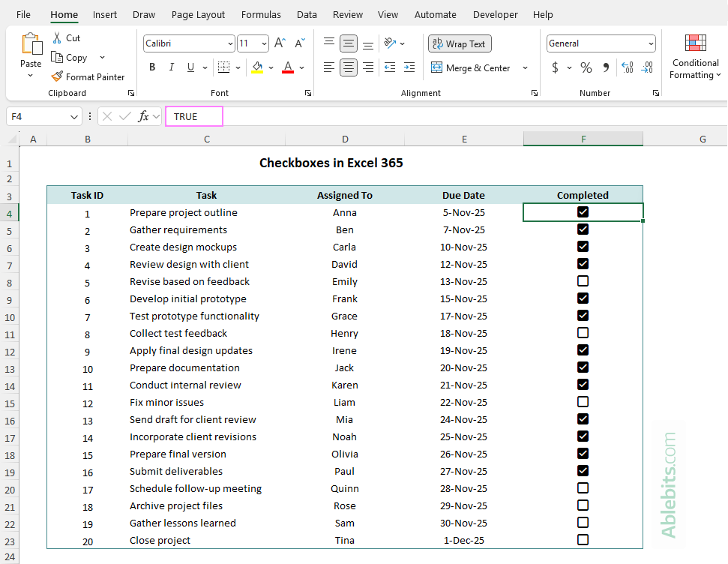The height and width of the screenshot is (564, 728).
Task: Open Conditional Formatting options
Action: click(694, 60)
